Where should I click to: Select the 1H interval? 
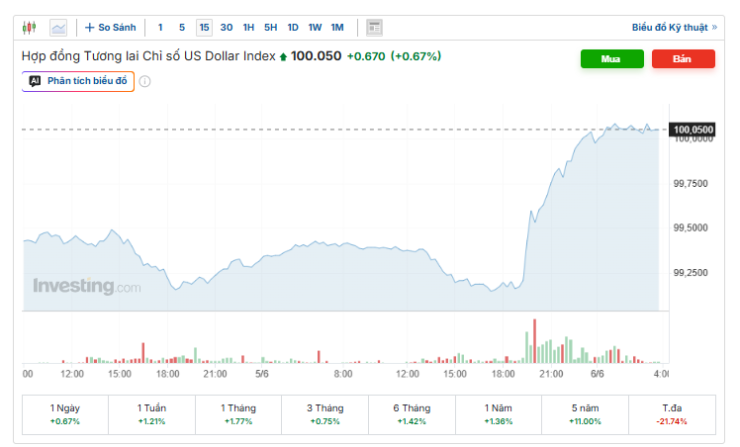coord(248,27)
